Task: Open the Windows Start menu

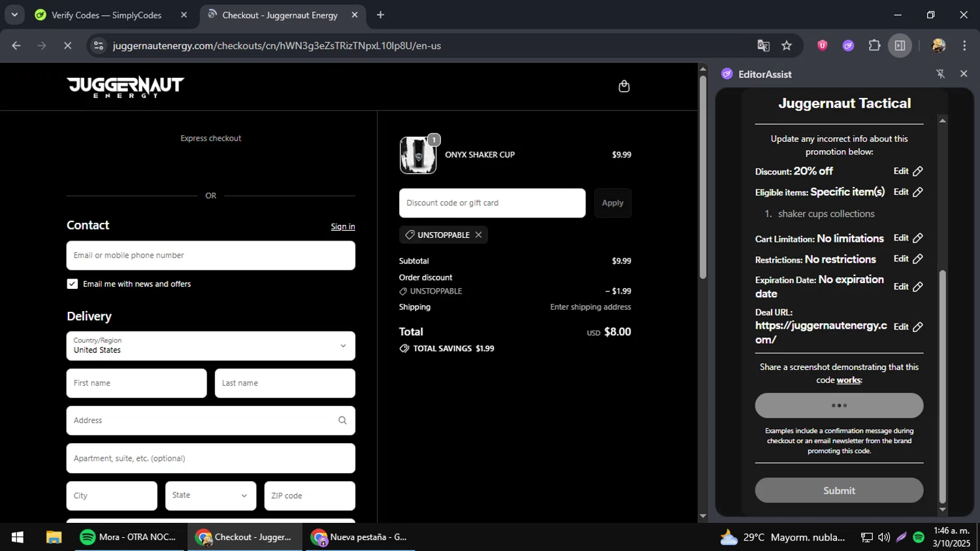Action: pos(18,537)
